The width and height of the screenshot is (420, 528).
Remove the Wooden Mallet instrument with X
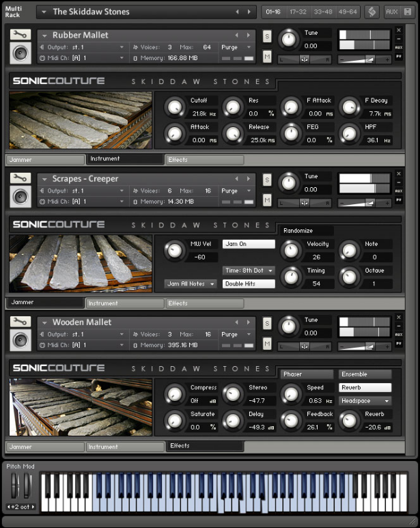pos(399,317)
